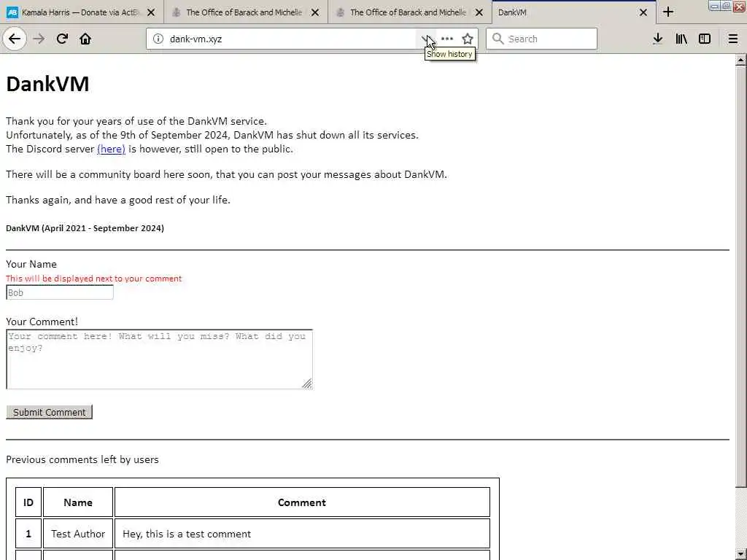Submit Comment button
Image resolution: width=747 pixels, height=560 pixels.
click(x=49, y=413)
